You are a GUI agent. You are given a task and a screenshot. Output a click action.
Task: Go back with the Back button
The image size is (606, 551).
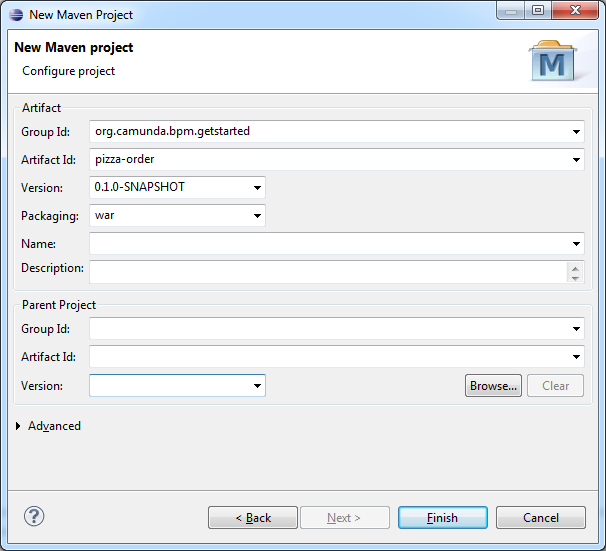click(253, 518)
